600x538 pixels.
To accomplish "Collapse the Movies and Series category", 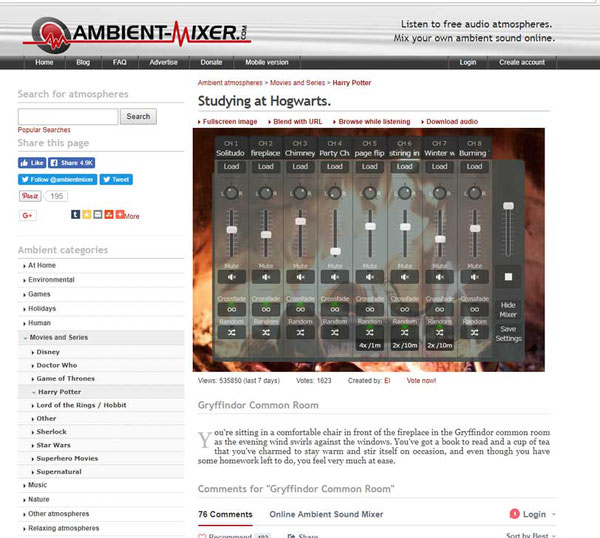I will (59, 337).
